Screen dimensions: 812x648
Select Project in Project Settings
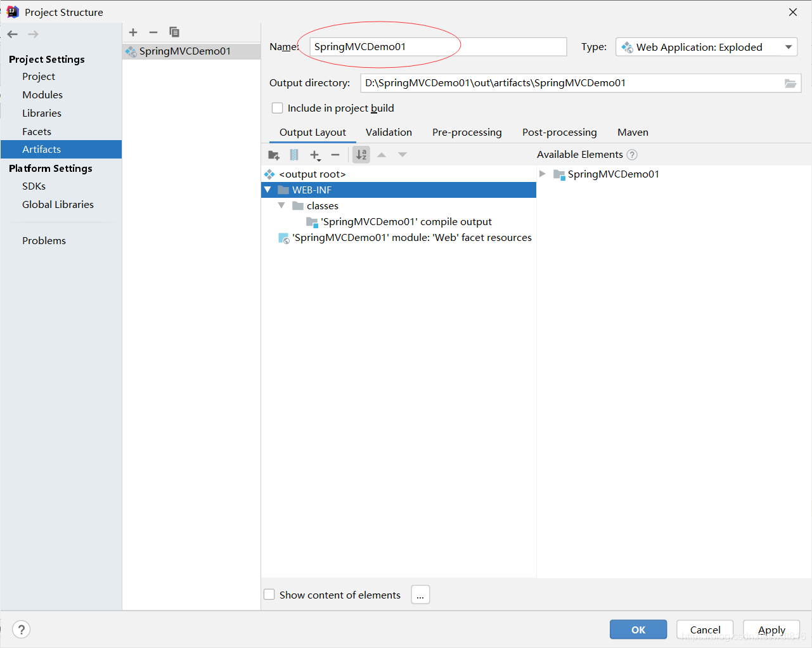point(39,76)
